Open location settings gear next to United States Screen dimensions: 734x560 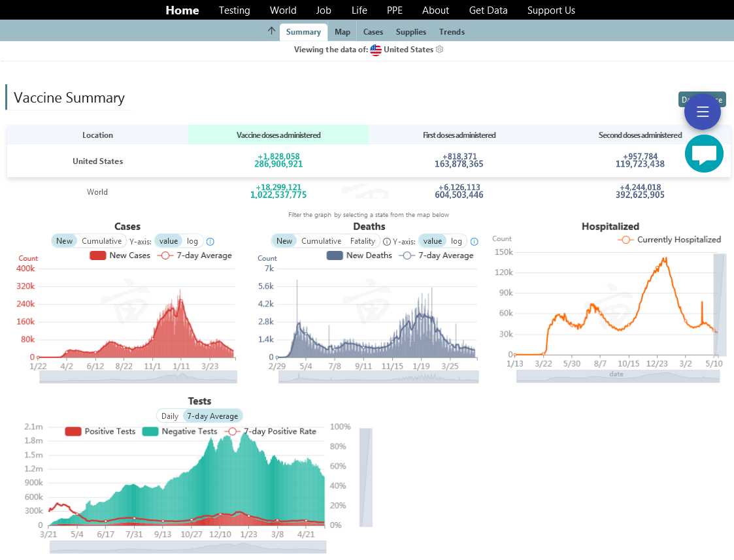coord(439,50)
